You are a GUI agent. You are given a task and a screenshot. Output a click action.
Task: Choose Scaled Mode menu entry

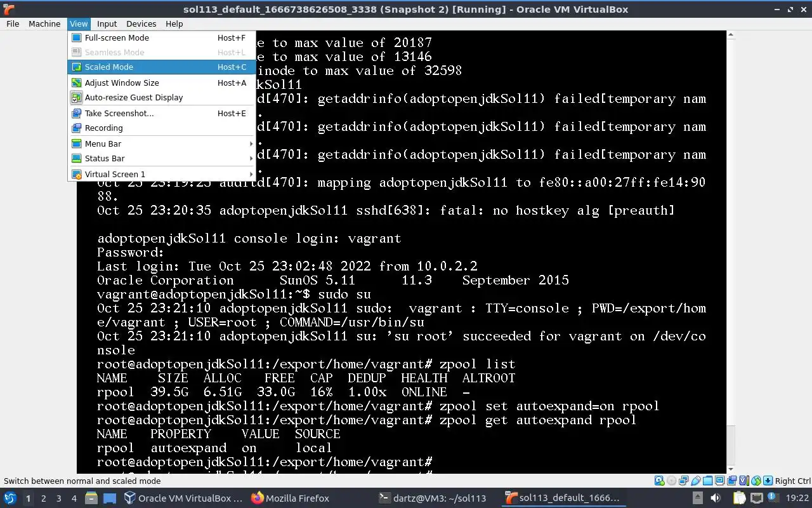[x=162, y=67]
